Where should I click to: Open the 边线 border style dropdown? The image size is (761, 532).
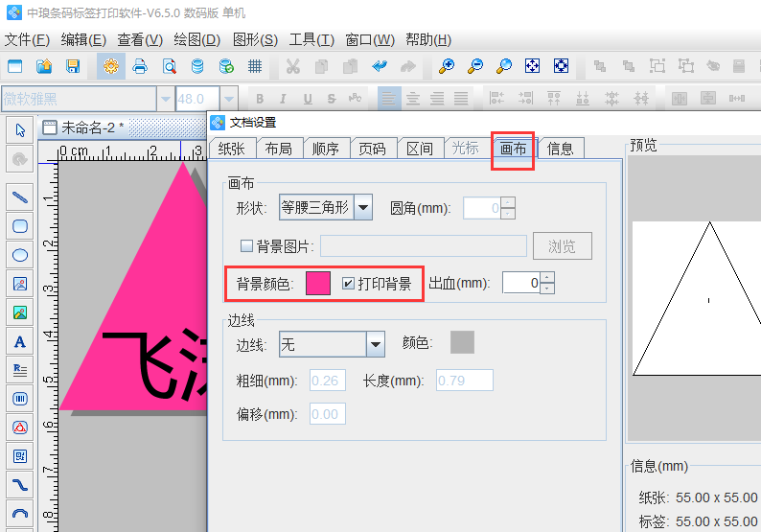[x=375, y=344]
